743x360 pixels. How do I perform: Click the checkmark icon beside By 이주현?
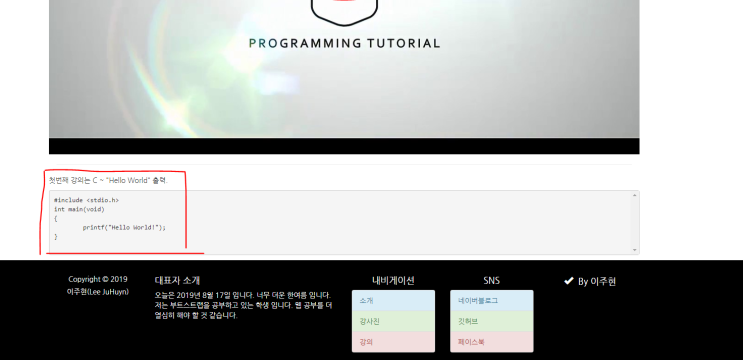pos(569,281)
